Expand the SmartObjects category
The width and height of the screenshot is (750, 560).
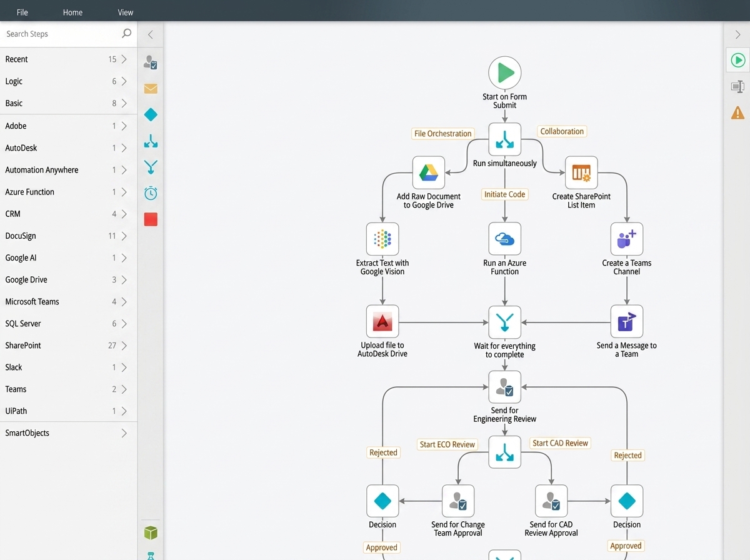tap(69, 433)
